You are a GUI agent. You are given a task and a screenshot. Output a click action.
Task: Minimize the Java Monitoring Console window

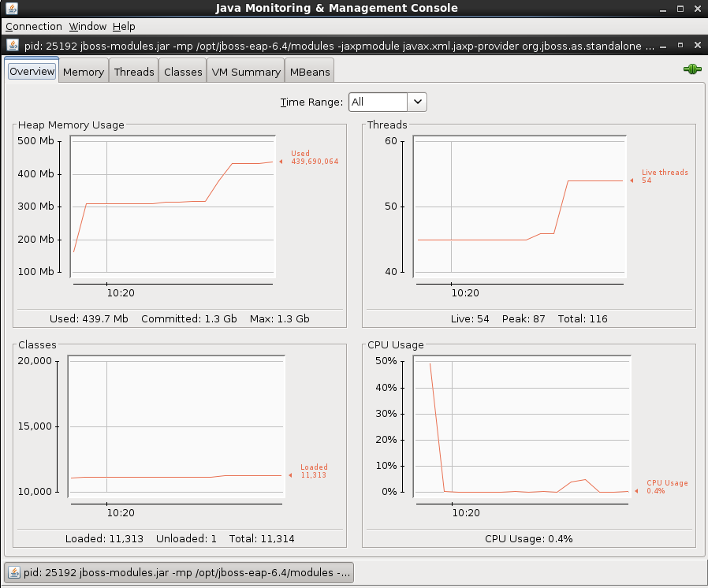click(x=663, y=9)
